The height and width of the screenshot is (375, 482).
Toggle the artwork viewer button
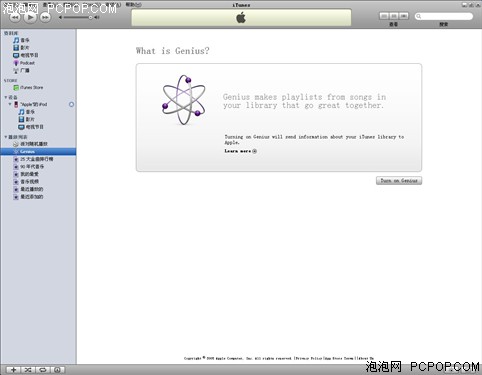(57, 370)
